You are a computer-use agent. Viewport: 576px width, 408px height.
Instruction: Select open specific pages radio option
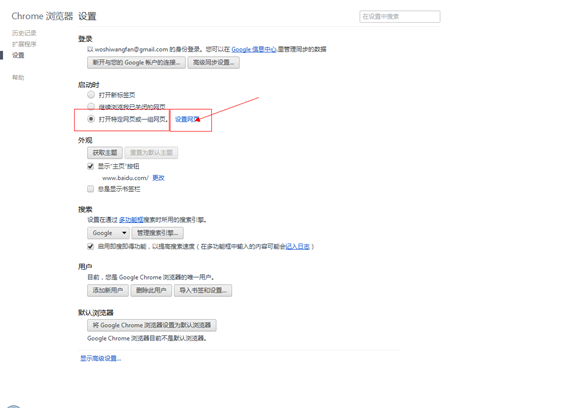click(x=91, y=119)
